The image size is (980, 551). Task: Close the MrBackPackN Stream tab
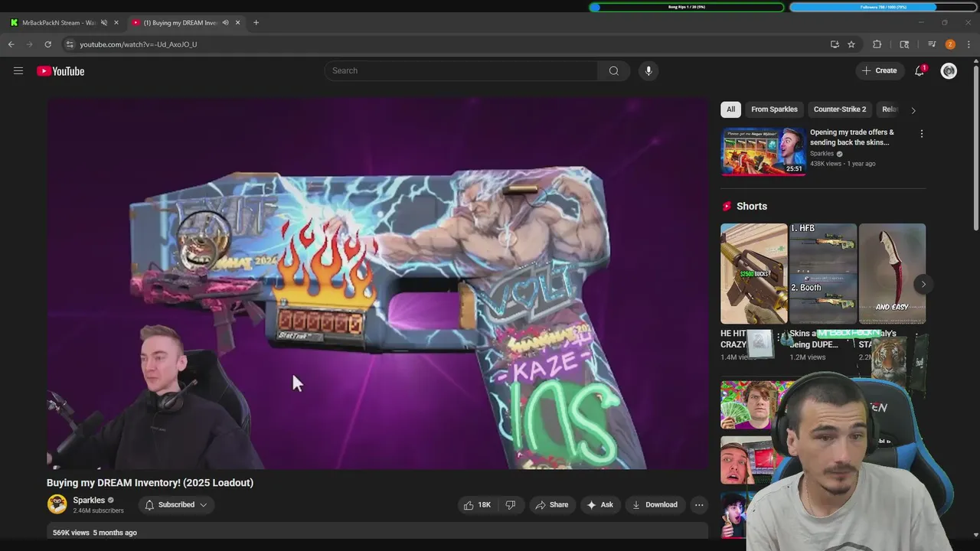[116, 23]
